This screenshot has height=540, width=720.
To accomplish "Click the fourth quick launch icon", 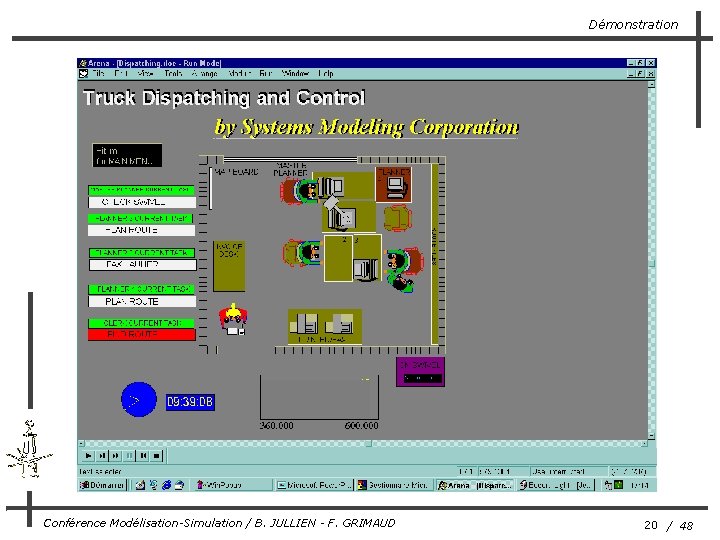I will (180, 485).
